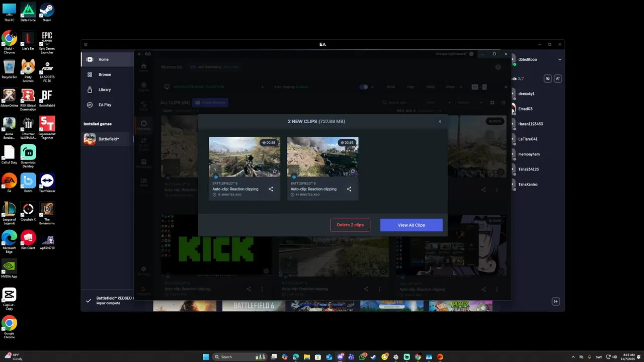The height and width of the screenshot is (362, 644).
Task: Share the 15 minutes ago clip
Action: [271, 189]
